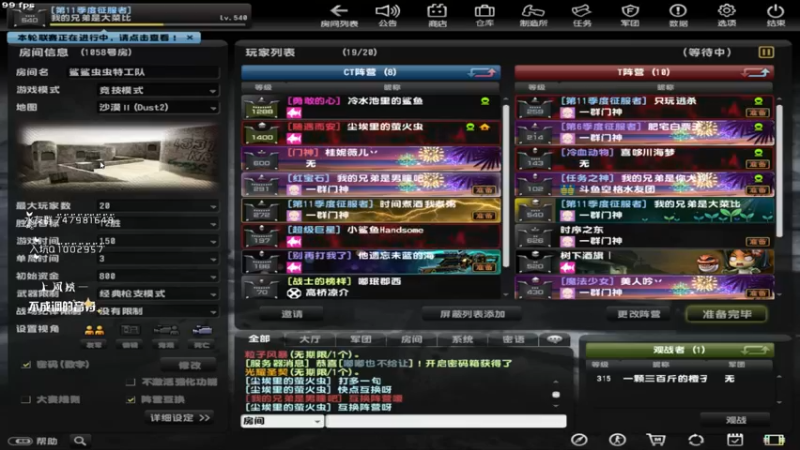The width and height of the screenshot is (800, 450).
Task: Click the CT team player list scrollbar
Action: click(x=506, y=186)
